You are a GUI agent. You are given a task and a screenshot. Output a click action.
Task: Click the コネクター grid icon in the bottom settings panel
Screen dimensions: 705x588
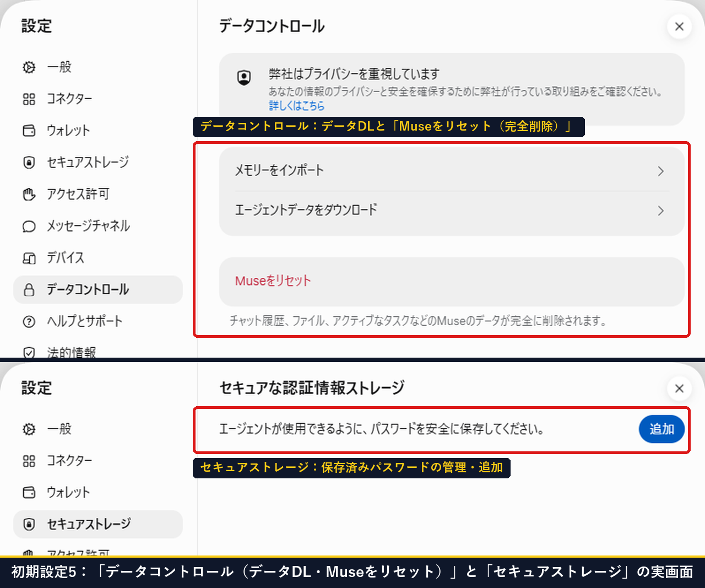(29, 461)
